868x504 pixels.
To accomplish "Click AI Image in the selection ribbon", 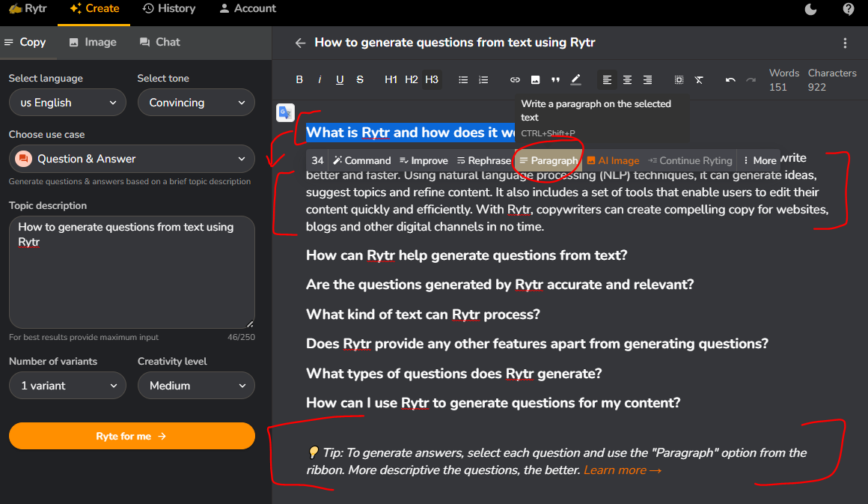I will pos(614,160).
